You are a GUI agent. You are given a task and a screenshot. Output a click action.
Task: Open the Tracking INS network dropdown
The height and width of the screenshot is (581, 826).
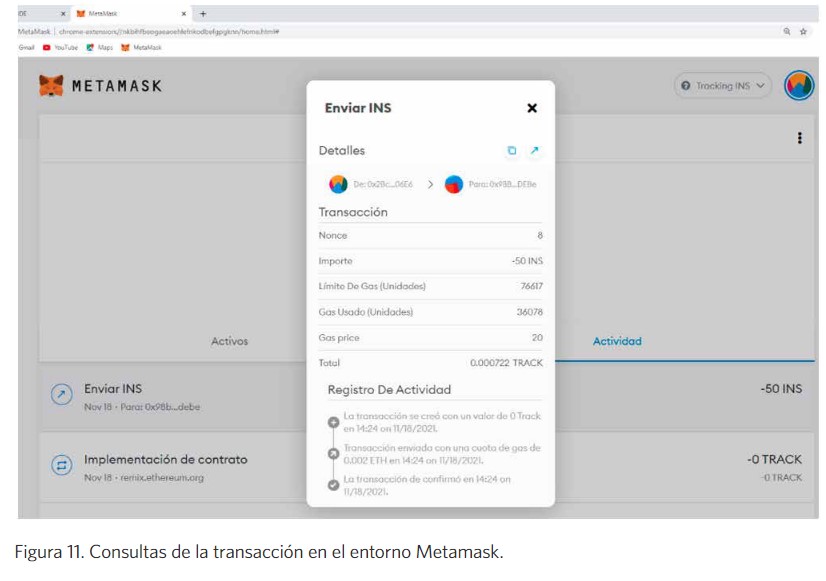[x=723, y=85]
